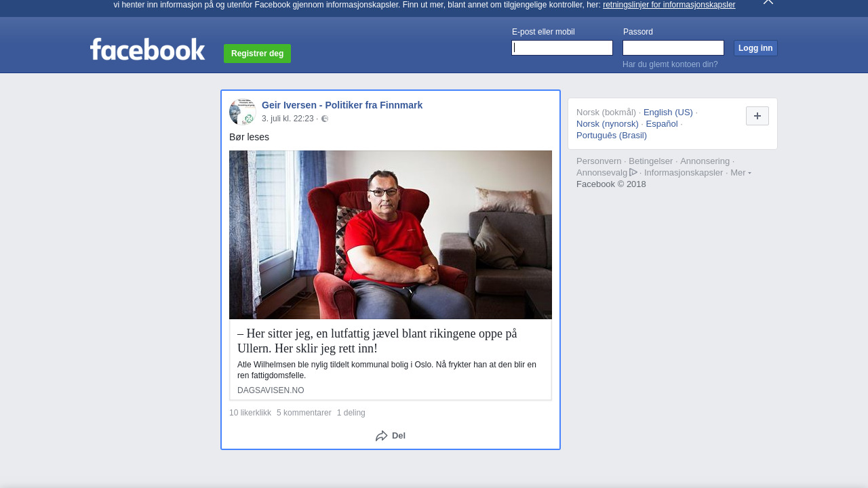Close the cookie information banner
868x488 pixels.
(x=768, y=2)
